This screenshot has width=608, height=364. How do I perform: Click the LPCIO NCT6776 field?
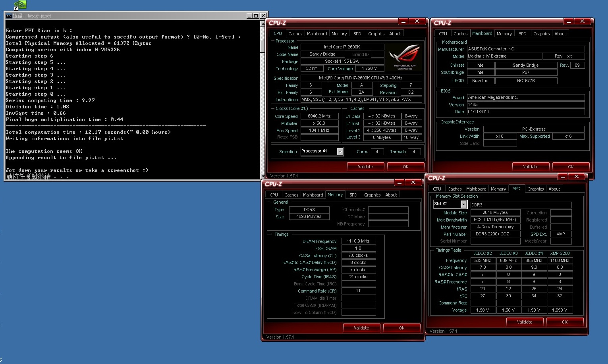click(526, 81)
